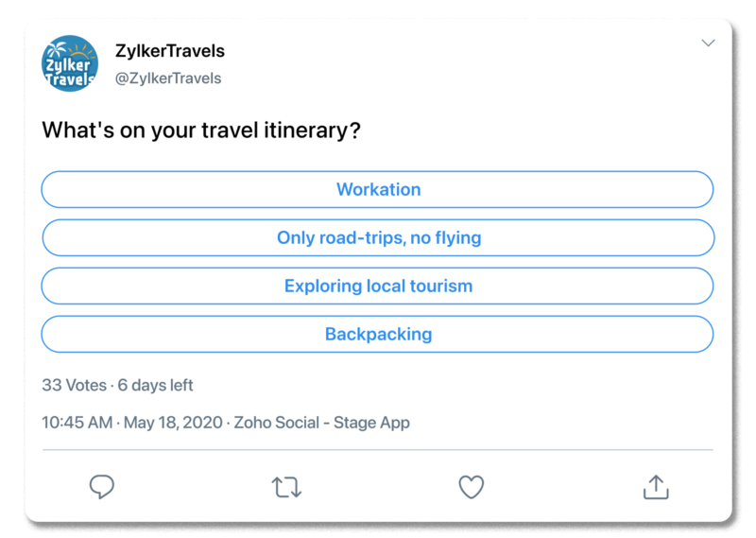The width and height of the screenshot is (756, 538).
Task: Click the May 18, 2020 date
Action: (x=172, y=423)
